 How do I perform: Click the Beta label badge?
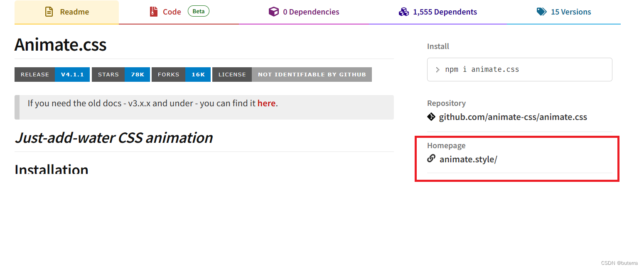pos(199,11)
